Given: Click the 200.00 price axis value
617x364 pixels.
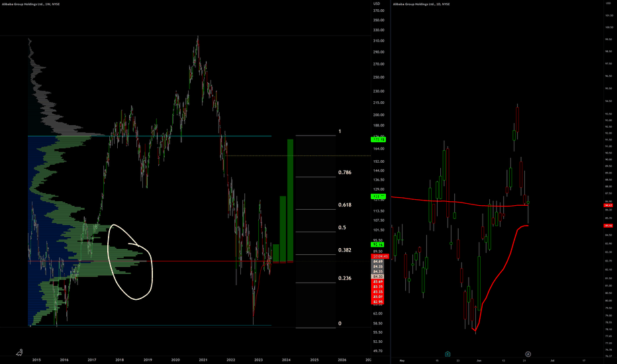Looking at the screenshot, I should (x=379, y=115).
